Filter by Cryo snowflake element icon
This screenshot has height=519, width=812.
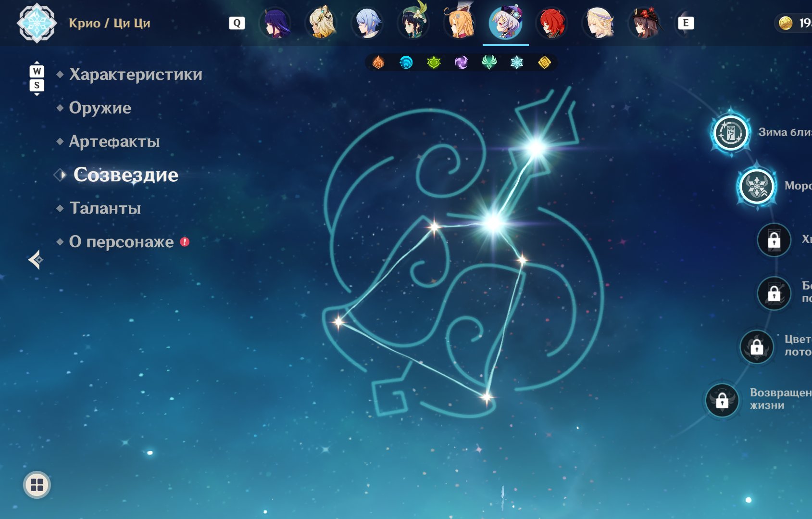(x=517, y=63)
